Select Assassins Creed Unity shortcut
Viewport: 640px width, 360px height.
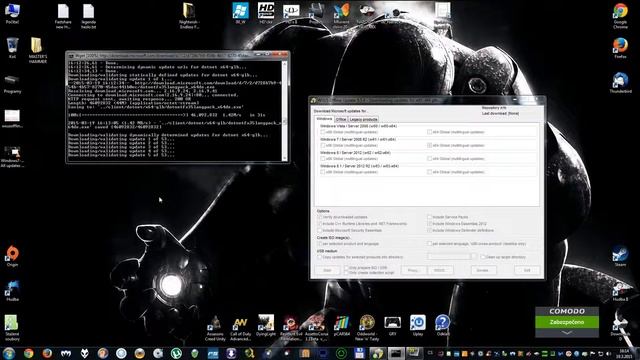215,328
